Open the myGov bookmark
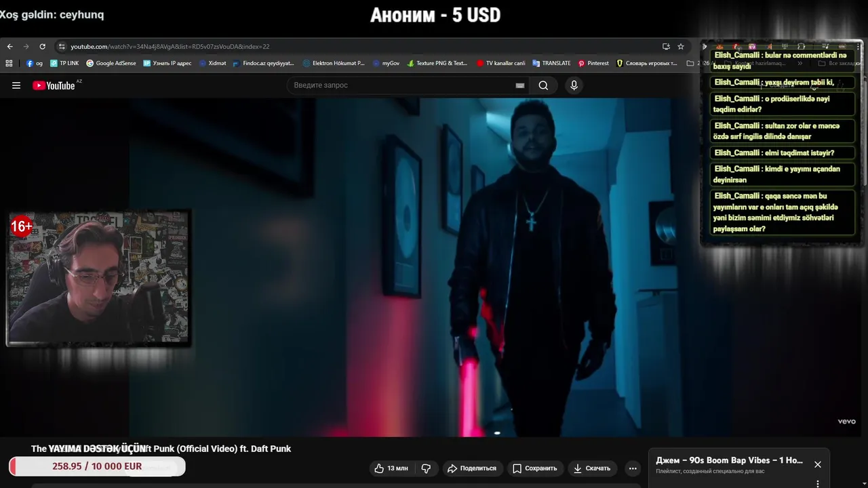The image size is (868, 488). [386, 63]
